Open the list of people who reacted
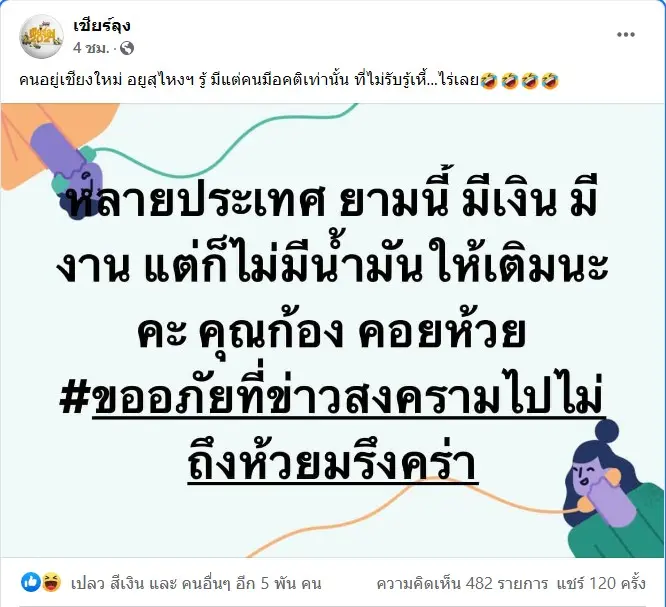The width and height of the screenshot is (666, 607). 196,584
